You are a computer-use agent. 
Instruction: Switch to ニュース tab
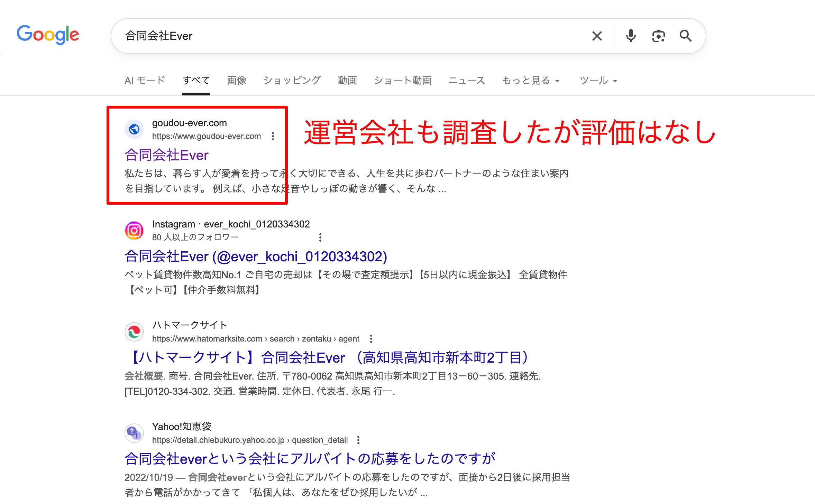coord(467,81)
